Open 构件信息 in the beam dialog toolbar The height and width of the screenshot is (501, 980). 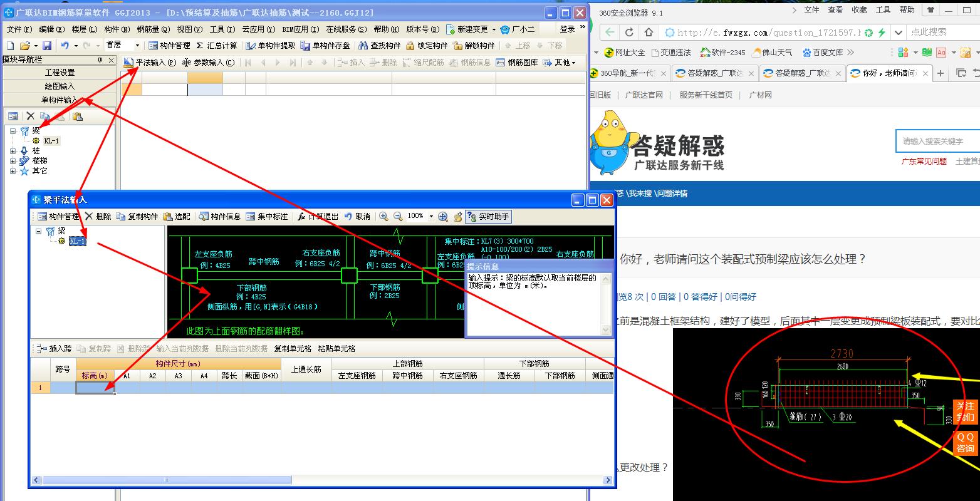(220, 216)
